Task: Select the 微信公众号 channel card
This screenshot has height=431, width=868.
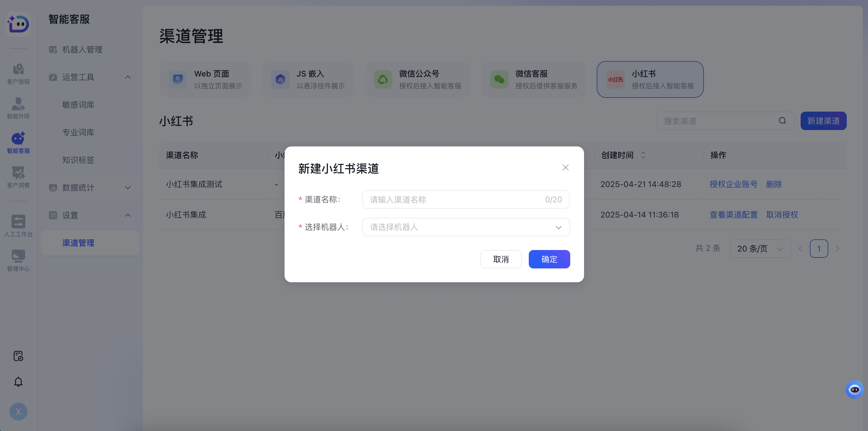Action: (417, 79)
